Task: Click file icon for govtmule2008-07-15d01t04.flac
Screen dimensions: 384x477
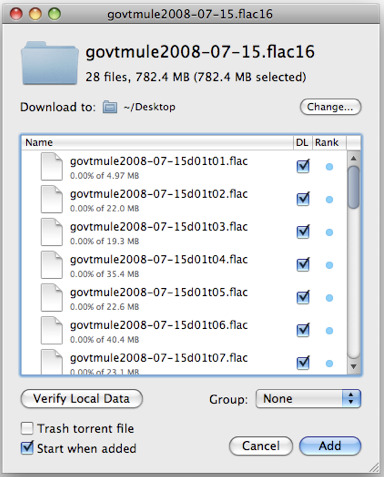Action: click(52, 265)
